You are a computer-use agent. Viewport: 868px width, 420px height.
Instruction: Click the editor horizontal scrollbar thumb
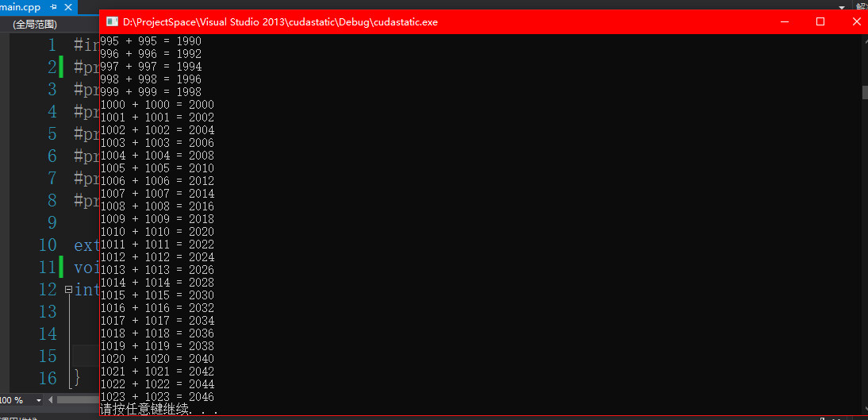[79, 400]
